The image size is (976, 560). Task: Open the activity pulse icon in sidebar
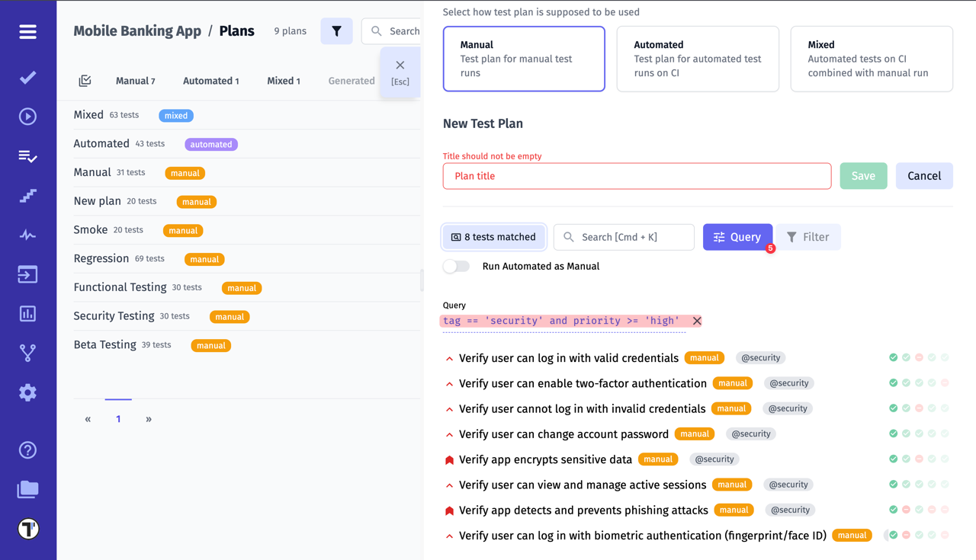[27, 235]
